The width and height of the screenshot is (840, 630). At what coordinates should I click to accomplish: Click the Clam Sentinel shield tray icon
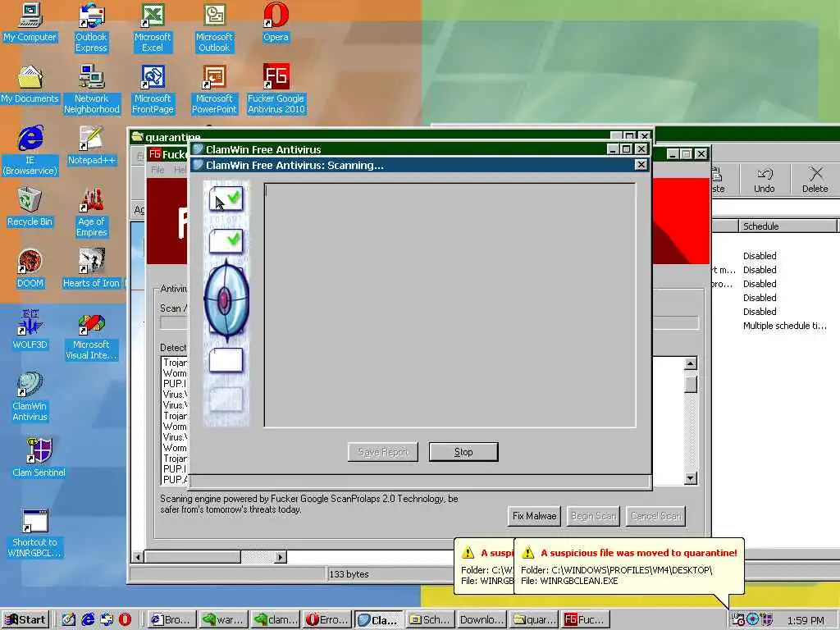tap(766, 619)
